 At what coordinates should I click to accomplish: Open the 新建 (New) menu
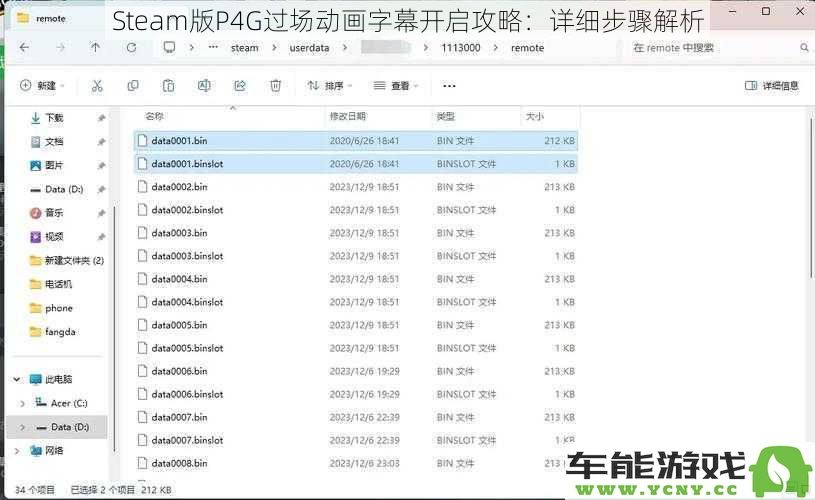pos(42,86)
